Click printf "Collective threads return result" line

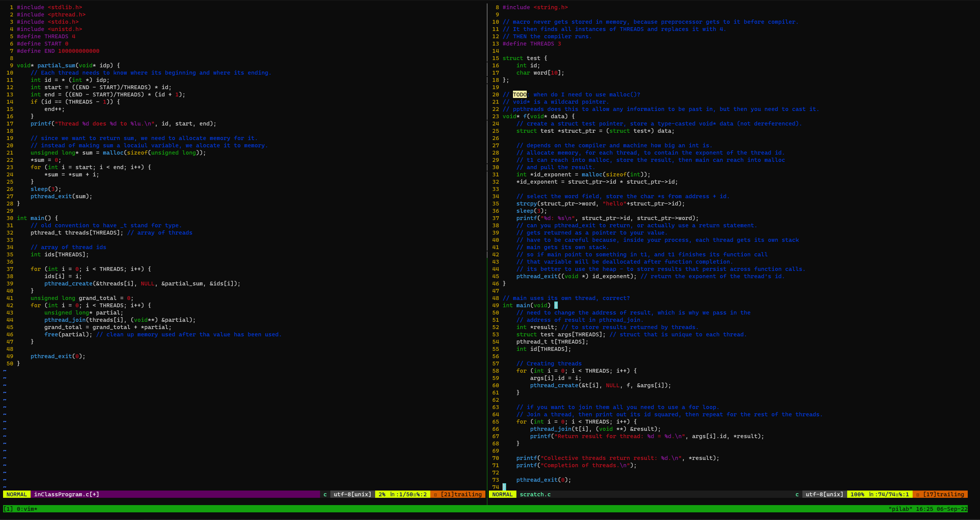[618, 458]
